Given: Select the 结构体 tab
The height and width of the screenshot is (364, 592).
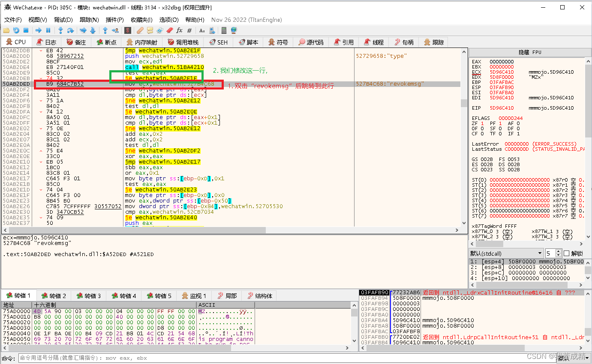Looking at the screenshot, I should 259,295.
